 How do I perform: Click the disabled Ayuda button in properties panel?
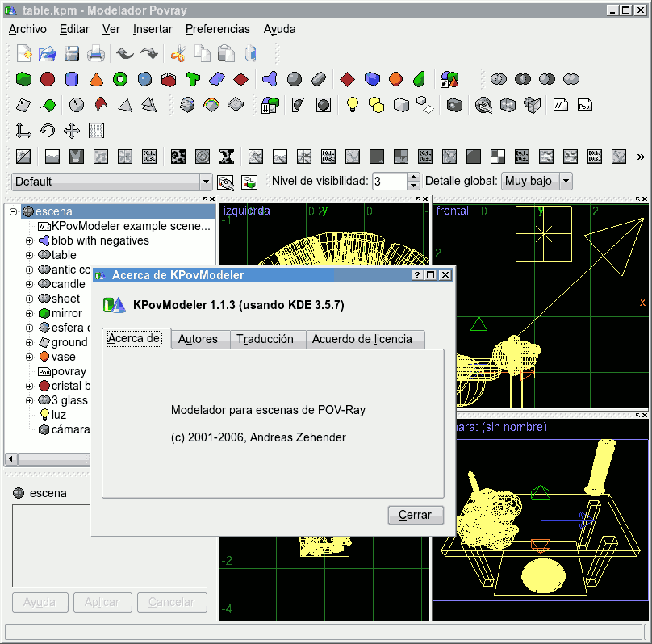coord(40,602)
